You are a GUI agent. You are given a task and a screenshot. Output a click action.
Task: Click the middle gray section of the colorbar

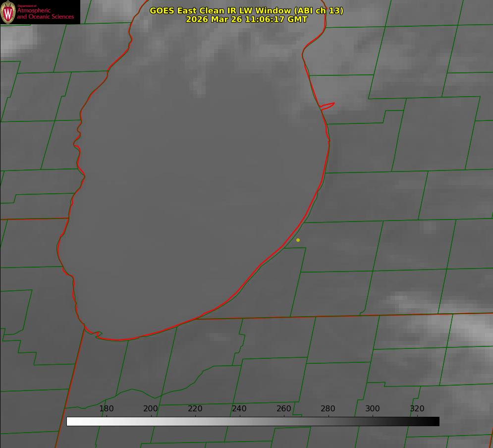(x=253, y=421)
